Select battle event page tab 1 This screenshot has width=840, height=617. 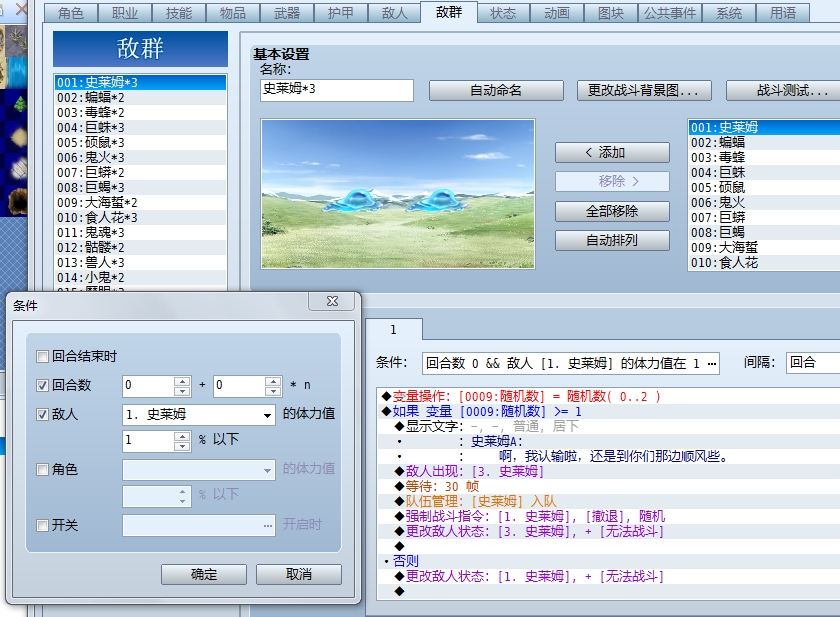pyautogui.click(x=394, y=330)
